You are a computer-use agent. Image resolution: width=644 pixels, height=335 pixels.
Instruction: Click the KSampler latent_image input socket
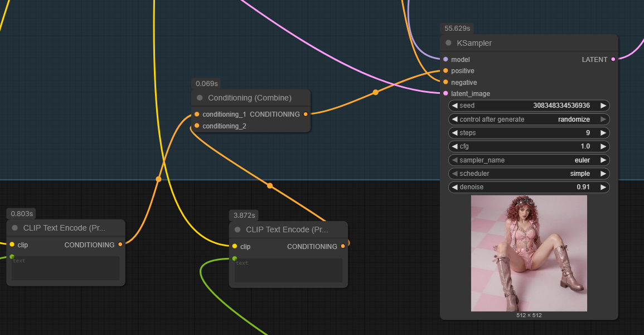pos(446,93)
